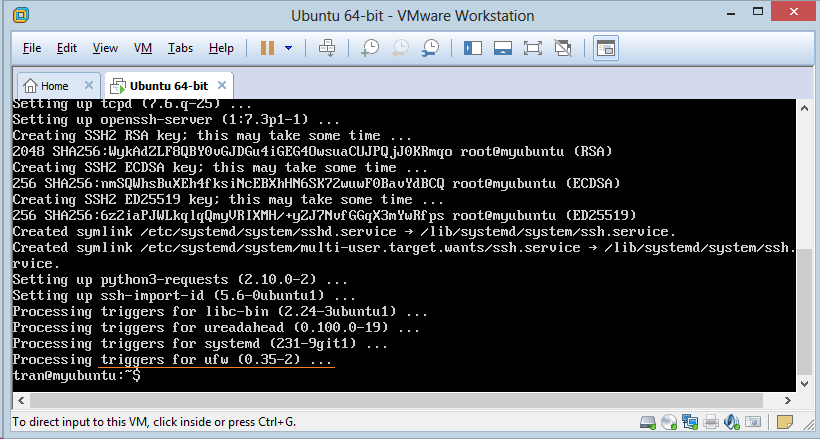820x439 pixels.
Task: Click the network adapter status bar icon
Action: point(690,422)
